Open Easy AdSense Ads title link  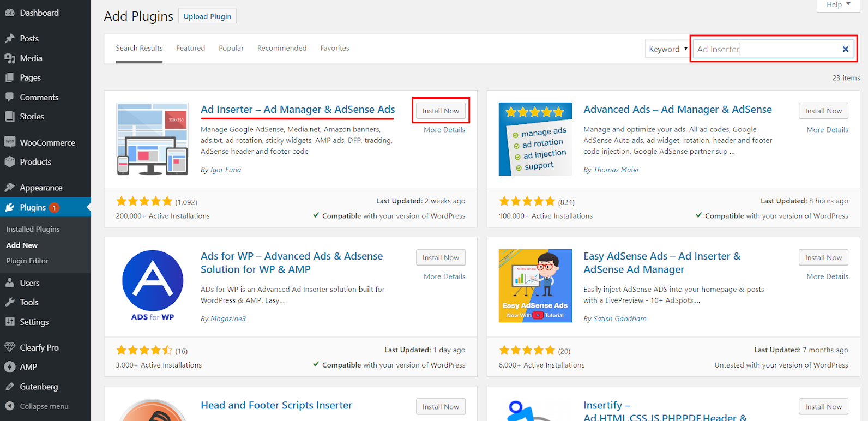pos(662,262)
